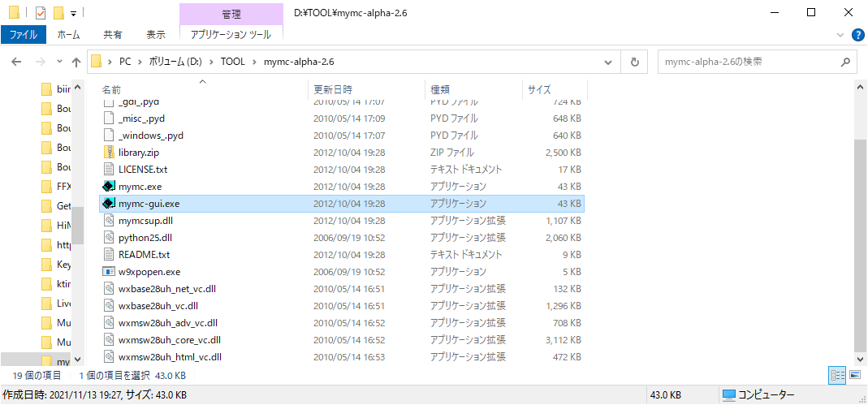
Task: Expand the ribbon with the chevron
Action: coord(840,36)
